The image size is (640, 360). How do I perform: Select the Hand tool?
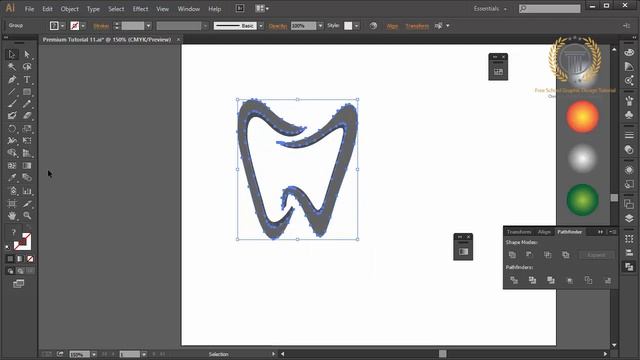pyautogui.click(x=11, y=215)
